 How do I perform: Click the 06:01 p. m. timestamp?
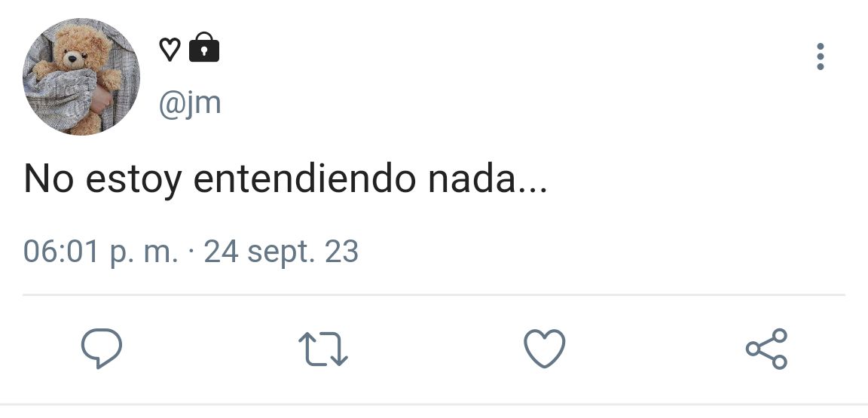(101, 252)
